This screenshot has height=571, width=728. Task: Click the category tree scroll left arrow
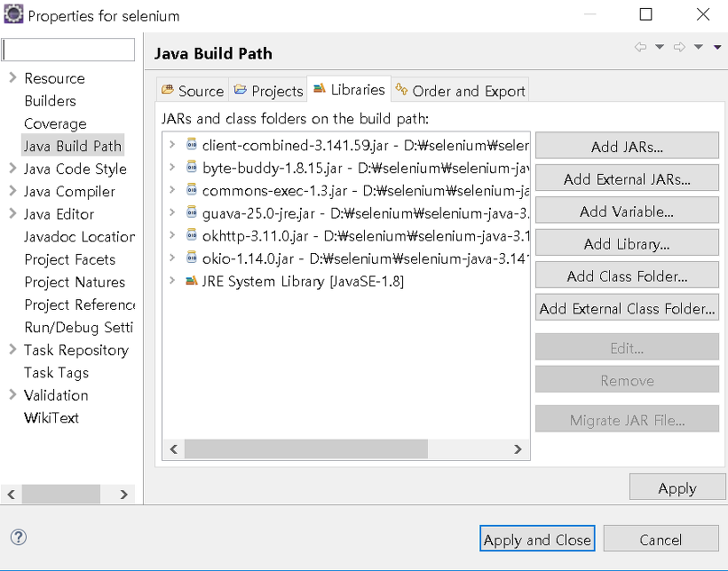coord(12,495)
